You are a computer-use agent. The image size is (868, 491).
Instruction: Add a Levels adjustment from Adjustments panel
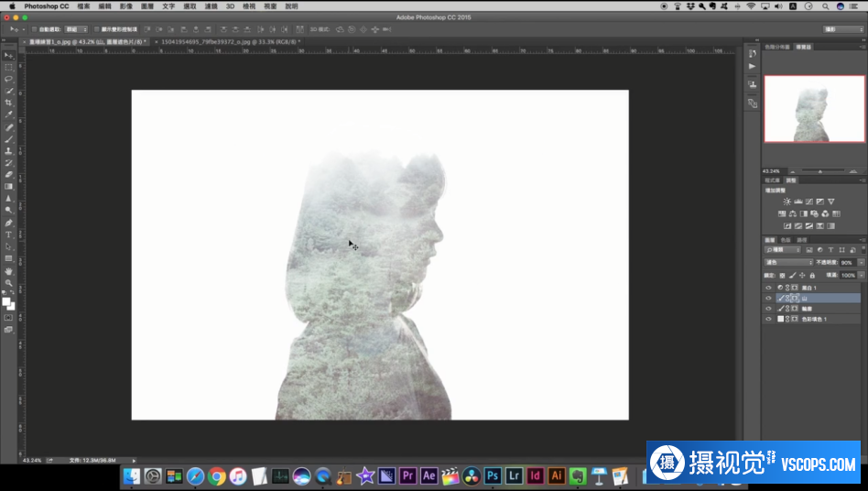coord(797,202)
